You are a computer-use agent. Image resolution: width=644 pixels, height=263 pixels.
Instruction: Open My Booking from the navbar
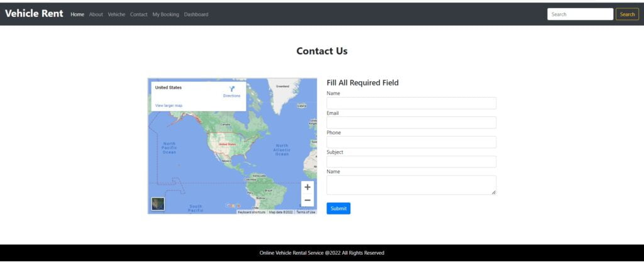(165, 14)
